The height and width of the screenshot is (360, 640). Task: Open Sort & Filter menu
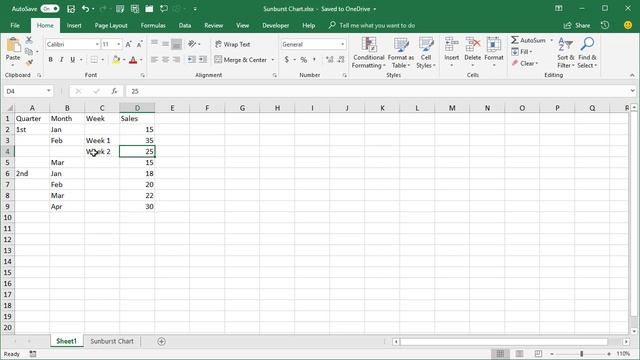tap(566, 53)
